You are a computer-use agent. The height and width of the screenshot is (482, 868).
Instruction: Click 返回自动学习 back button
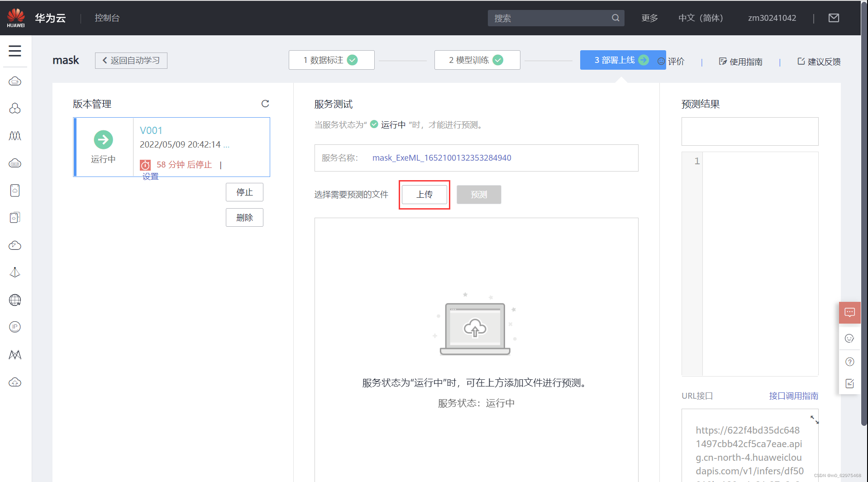131,60
